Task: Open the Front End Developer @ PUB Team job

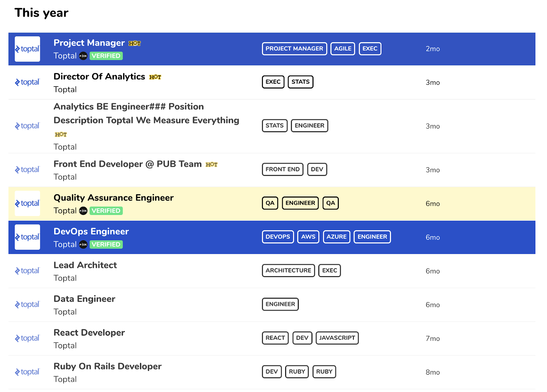Action: (128, 164)
